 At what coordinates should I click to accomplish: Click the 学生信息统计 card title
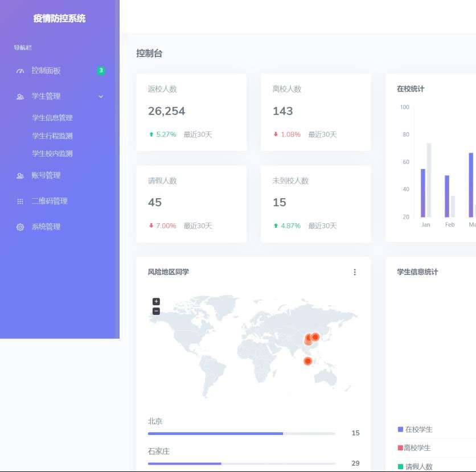coord(417,272)
